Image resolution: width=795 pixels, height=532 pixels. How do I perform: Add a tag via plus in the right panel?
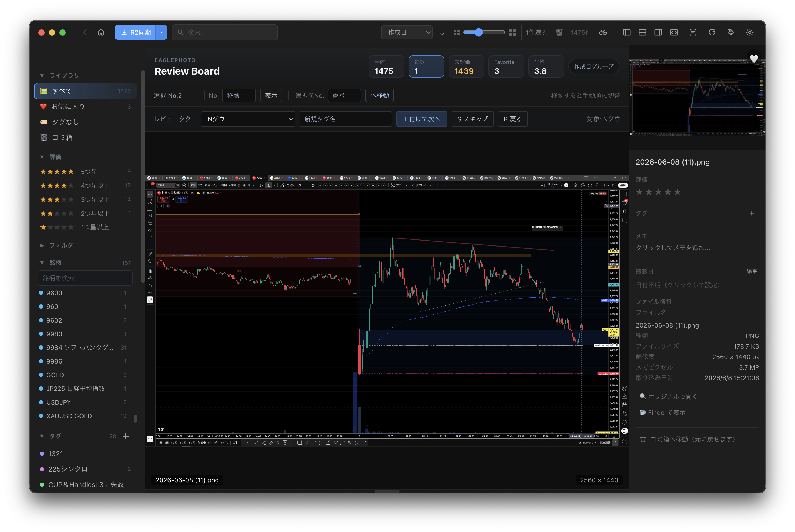click(x=752, y=213)
